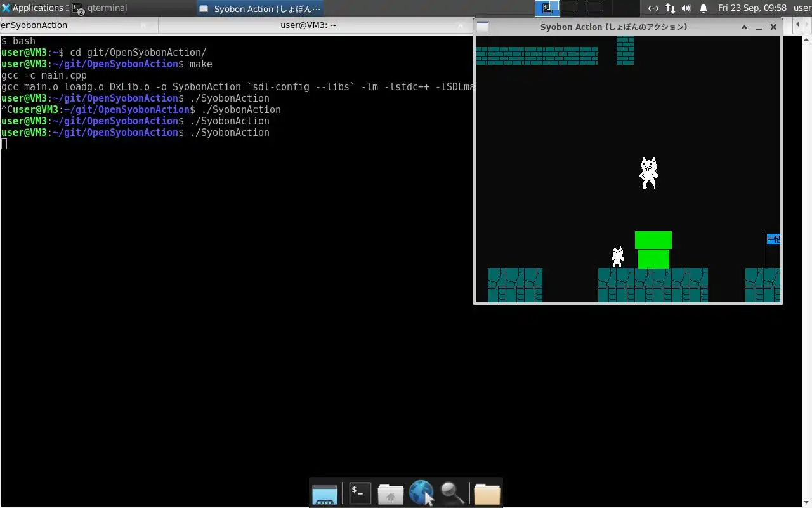Click the green pipe in the game
Viewport: 812px width, 508px height.
coord(653,250)
